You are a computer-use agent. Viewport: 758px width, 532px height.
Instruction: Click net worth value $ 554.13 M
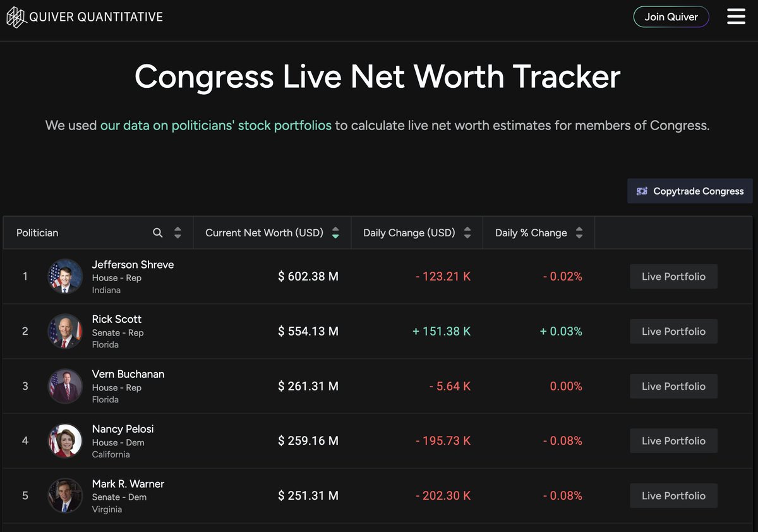(x=308, y=331)
